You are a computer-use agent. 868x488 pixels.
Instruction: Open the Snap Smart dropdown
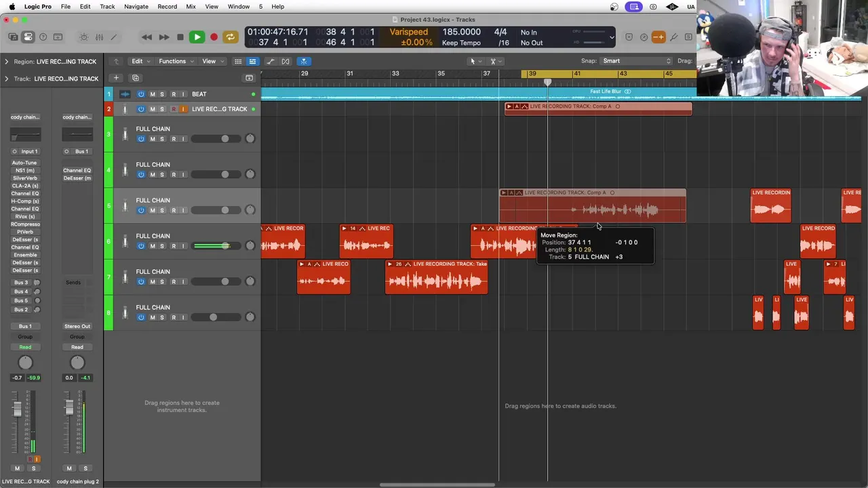[x=635, y=61]
